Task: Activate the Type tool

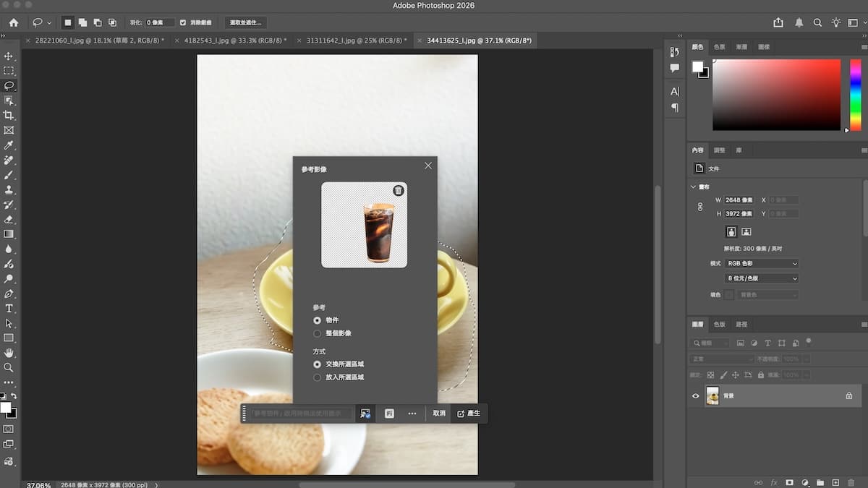Action: point(9,308)
